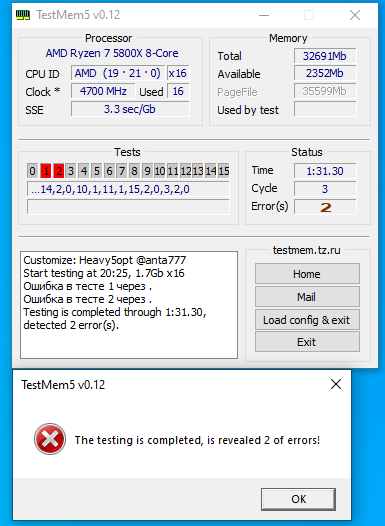Click the log line Customize: Heavy5opt @anta777
This screenshot has width=385, height=526.
tap(105, 260)
